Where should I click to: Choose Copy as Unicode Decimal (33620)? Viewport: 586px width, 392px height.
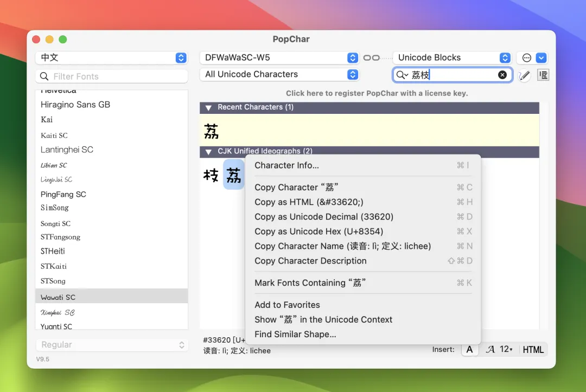tap(362, 216)
